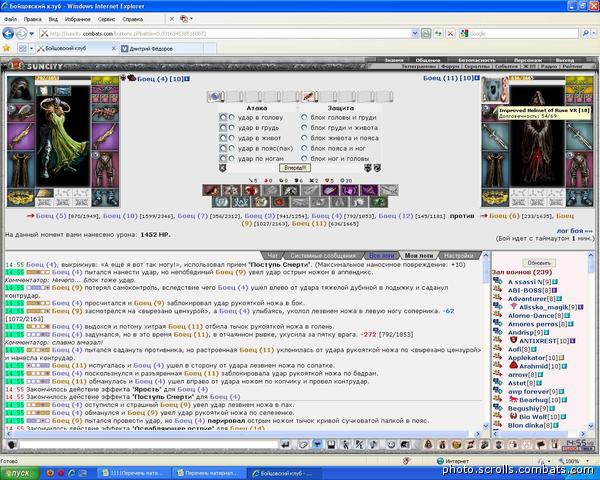The height and width of the screenshot is (480, 600).
Task: Click the diskette save icon in chat toolbar
Action: 331,445
